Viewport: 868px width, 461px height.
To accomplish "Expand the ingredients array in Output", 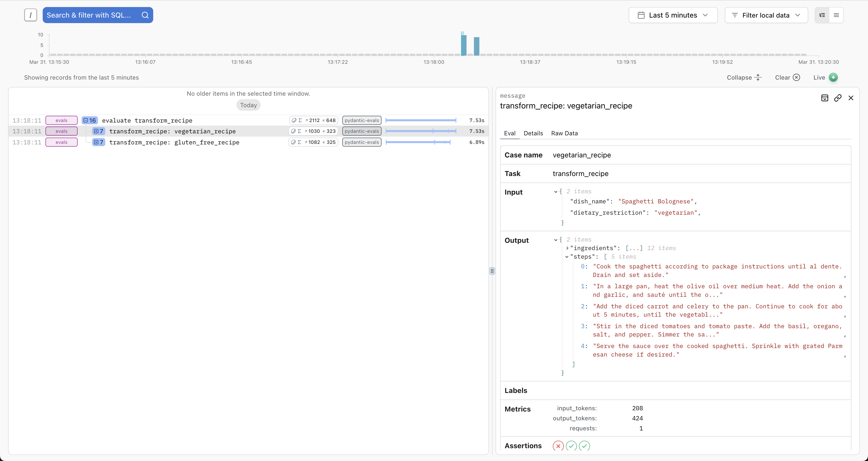I will click(567, 248).
